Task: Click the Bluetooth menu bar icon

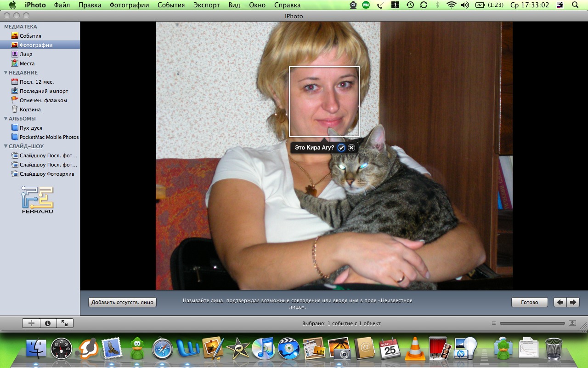Action: (x=437, y=5)
